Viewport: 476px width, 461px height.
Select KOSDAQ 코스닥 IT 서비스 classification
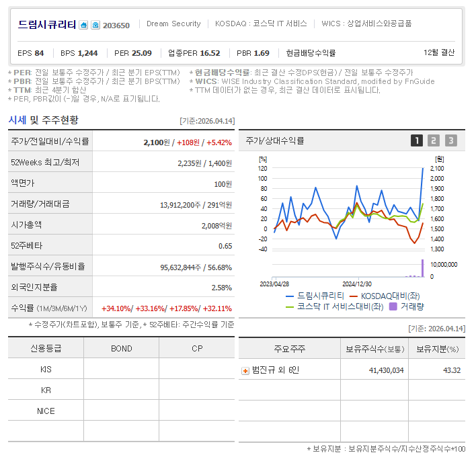click(261, 24)
